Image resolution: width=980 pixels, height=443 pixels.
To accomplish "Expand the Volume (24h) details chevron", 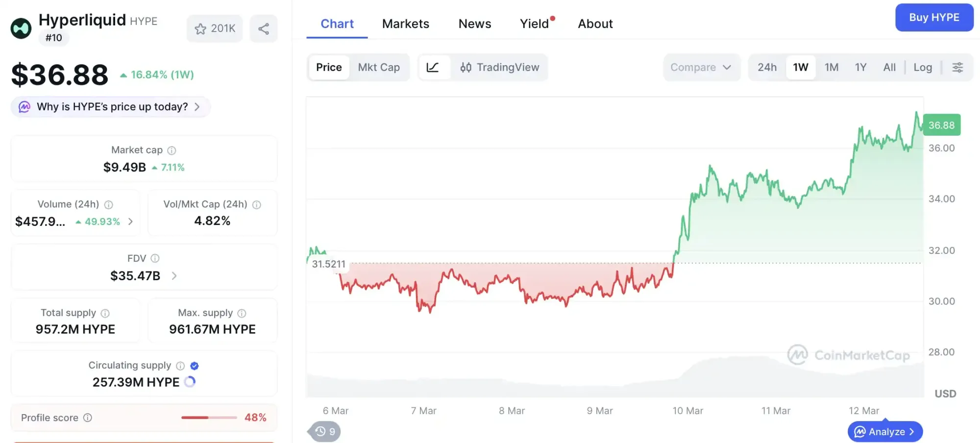I will (x=130, y=221).
